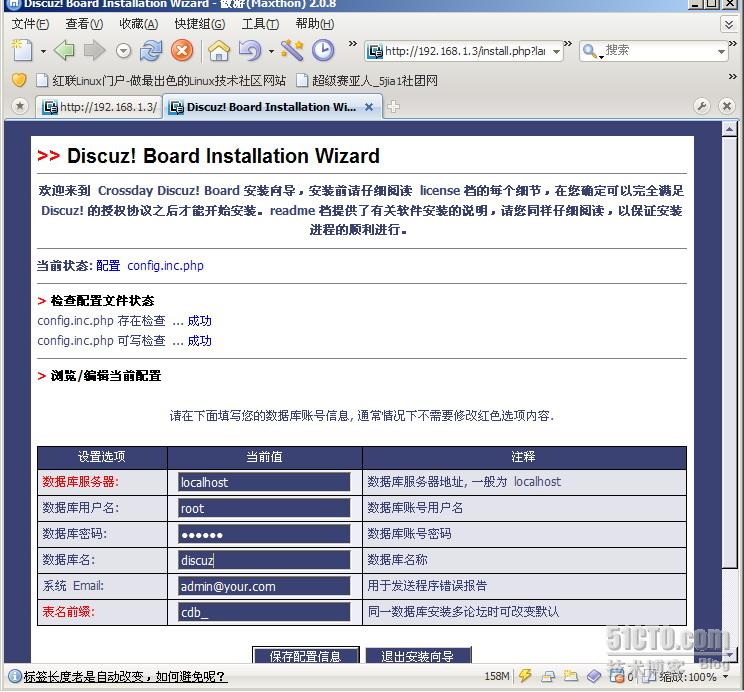Click the close-all X icon on the tab bar

click(x=726, y=106)
